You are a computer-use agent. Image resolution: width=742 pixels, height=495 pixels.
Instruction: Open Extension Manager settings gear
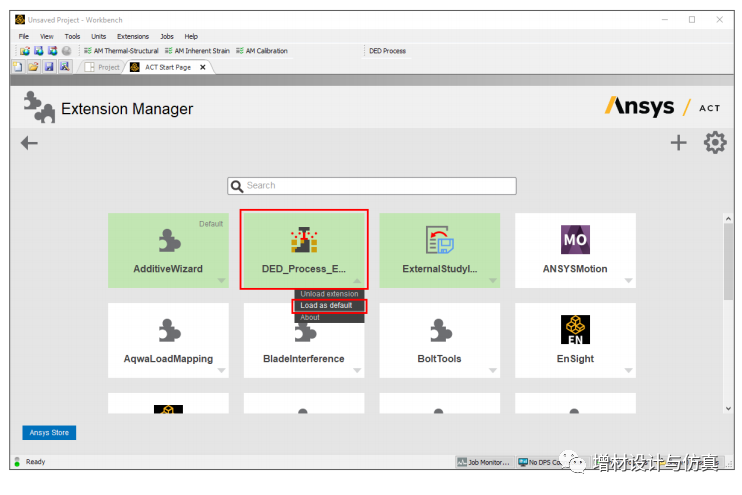pos(715,142)
